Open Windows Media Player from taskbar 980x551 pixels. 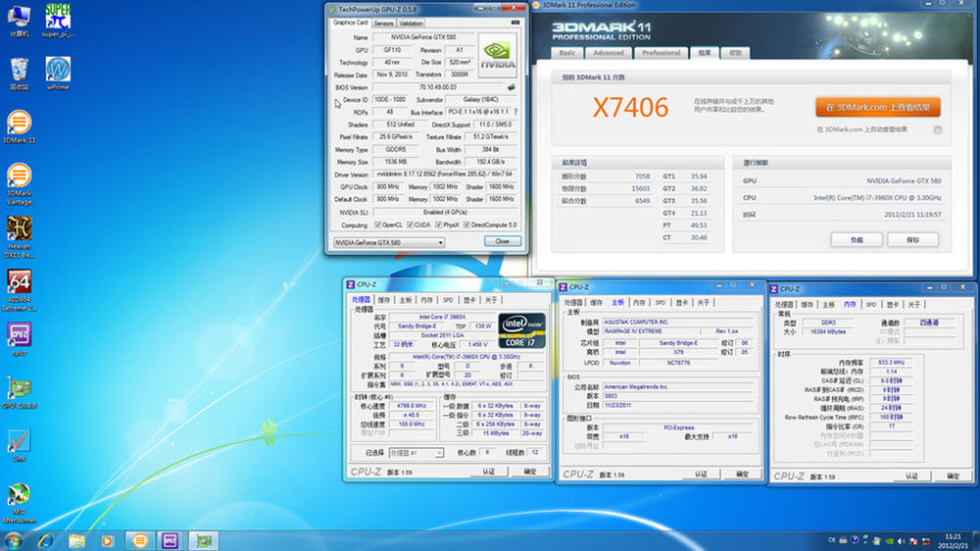point(107,540)
